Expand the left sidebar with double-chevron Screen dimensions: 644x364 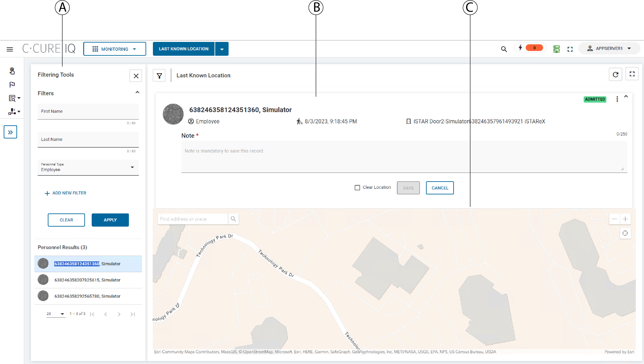[10, 132]
